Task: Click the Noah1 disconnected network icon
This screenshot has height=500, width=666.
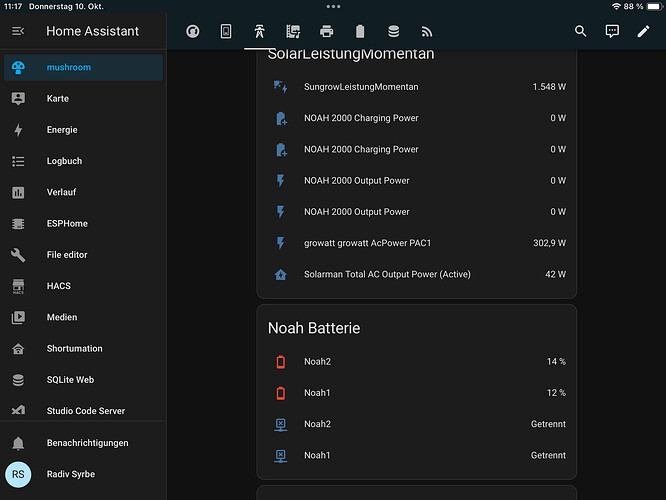Action: (x=280, y=455)
